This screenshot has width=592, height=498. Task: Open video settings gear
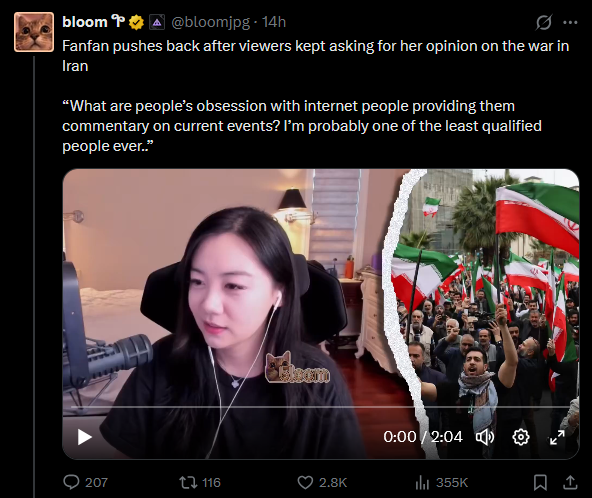coord(521,437)
